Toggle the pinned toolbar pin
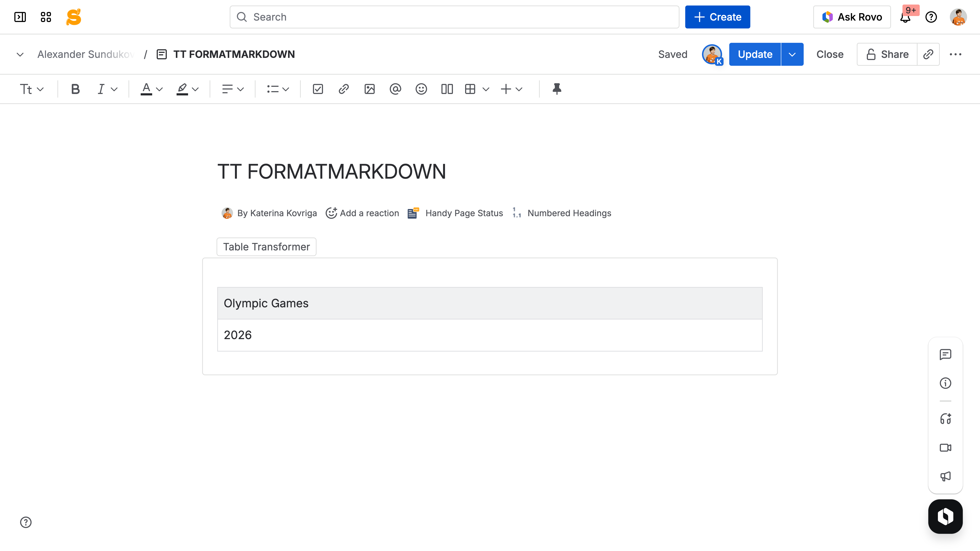The width and height of the screenshot is (980, 551). [x=557, y=89]
